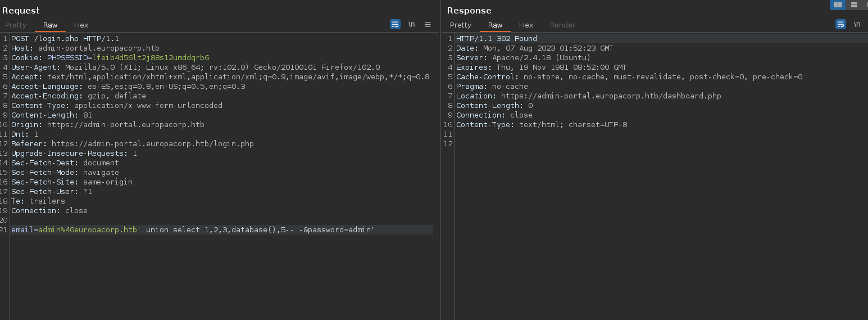Switch Response view to Render tab
The height and width of the screenshot is (320, 868).
point(562,25)
